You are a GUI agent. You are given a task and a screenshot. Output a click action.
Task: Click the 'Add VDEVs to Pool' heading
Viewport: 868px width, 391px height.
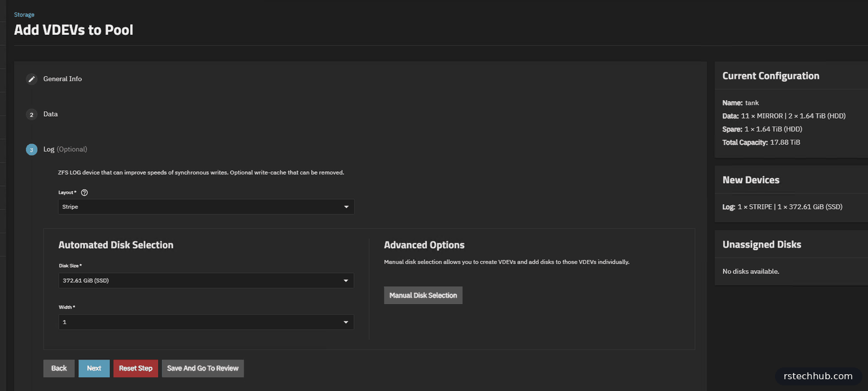74,30
